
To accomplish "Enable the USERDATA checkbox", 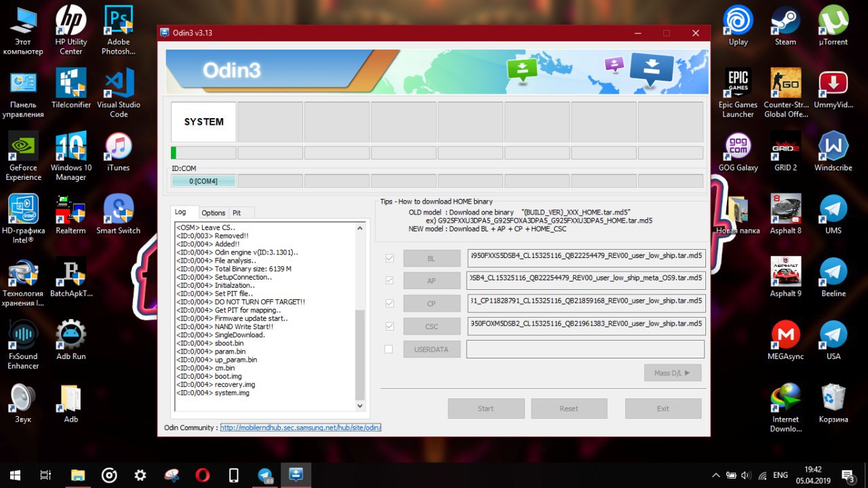I will pyautogui.click(x=389, y=350).
